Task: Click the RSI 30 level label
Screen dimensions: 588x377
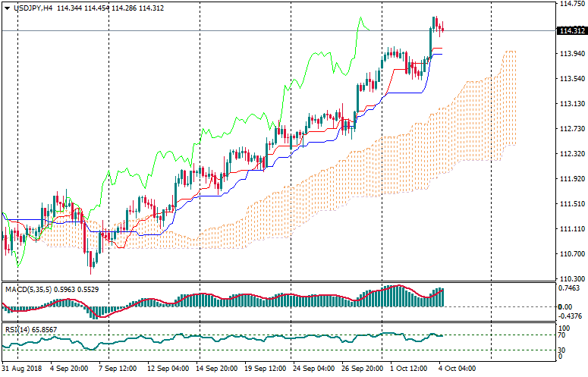Action: (562, 350)
